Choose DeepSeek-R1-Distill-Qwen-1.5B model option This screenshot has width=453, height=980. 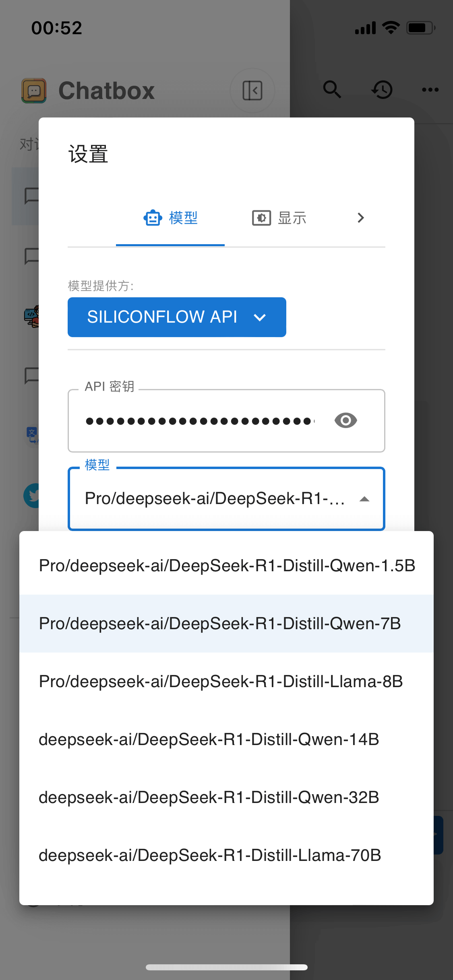point(226,566)
